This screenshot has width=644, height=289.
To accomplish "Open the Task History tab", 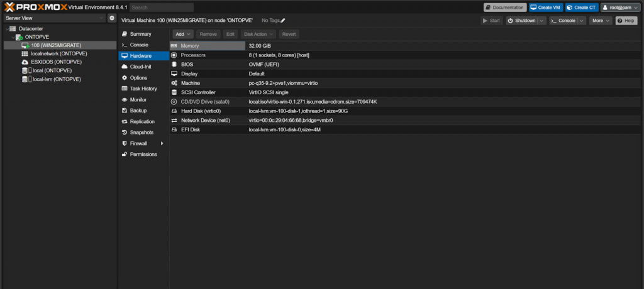I will point(144,89).
